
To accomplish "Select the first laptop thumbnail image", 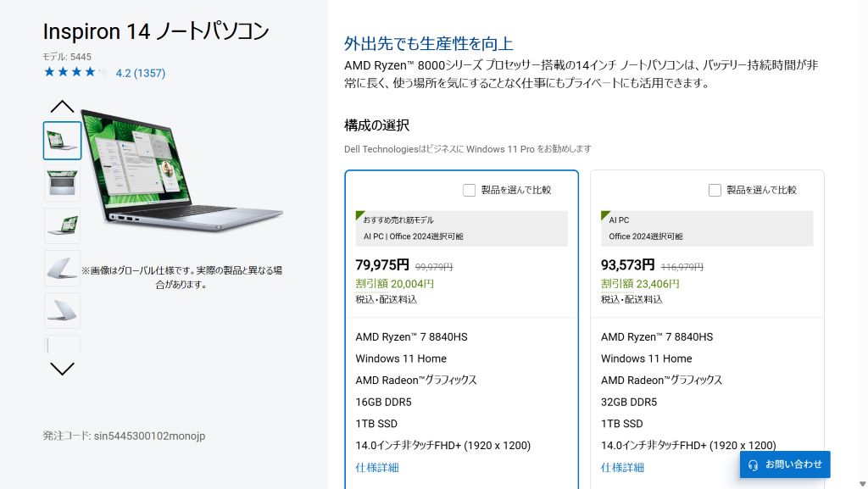I will (62, 141).
